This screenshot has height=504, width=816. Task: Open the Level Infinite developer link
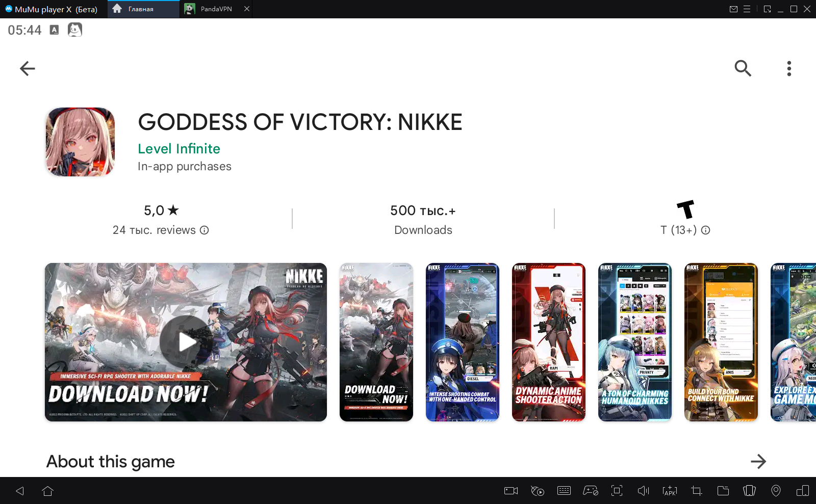click(x=179, y=149)
